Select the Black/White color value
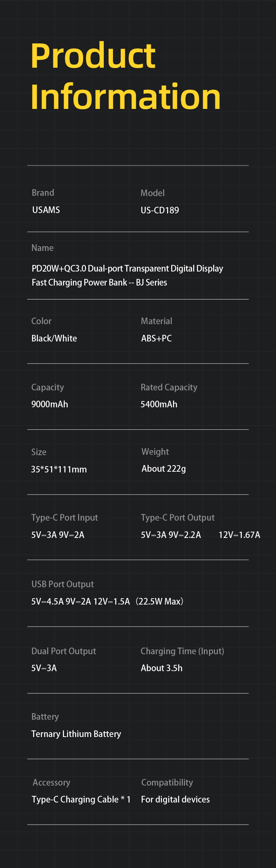276x868 pixels. tap(54, 339)
